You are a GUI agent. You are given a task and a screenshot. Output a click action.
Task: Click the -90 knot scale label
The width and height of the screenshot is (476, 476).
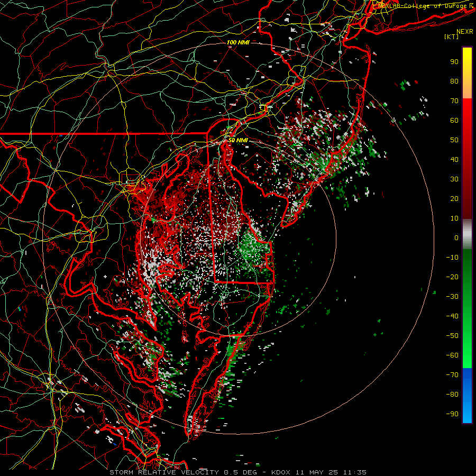point(452,414)
